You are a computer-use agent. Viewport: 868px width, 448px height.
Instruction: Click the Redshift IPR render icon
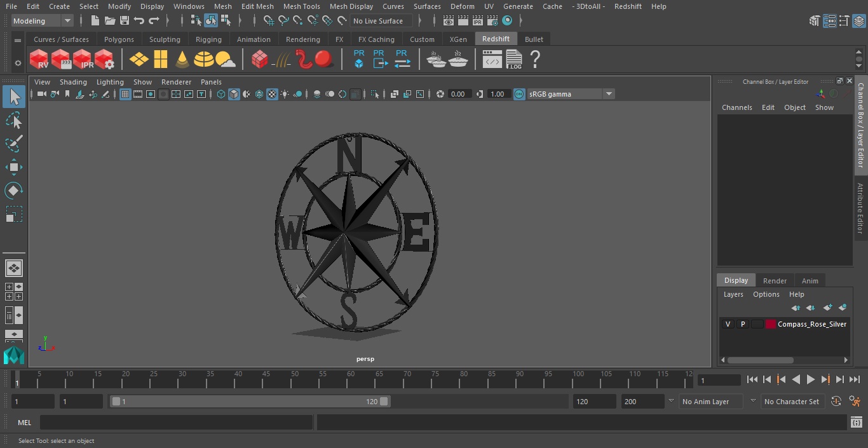click(83, 60)
